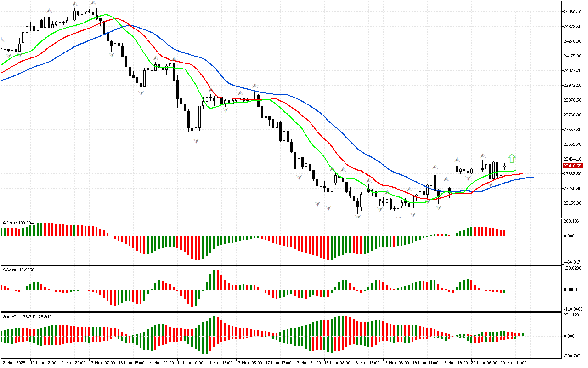
Task: Click the 14 Nov 18:00 time label
Action: pos(221,362)
